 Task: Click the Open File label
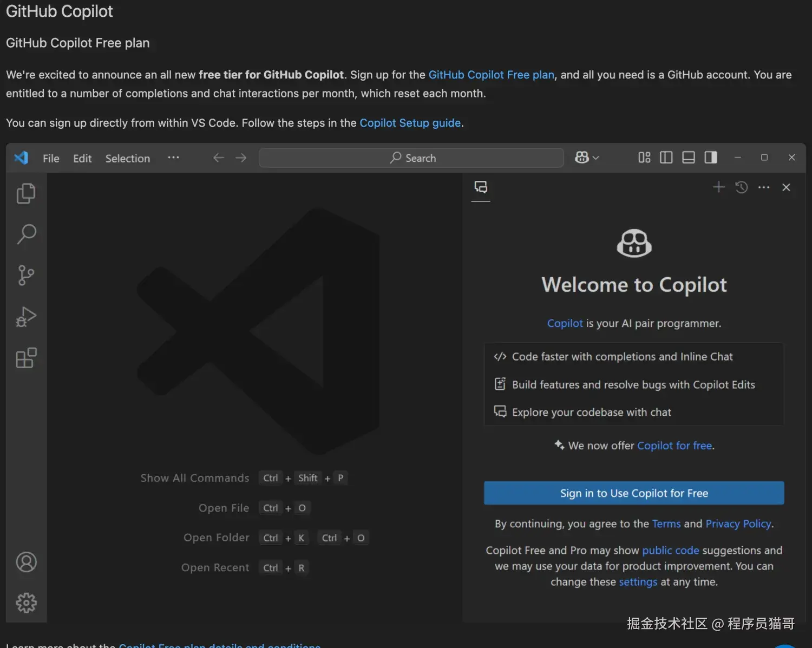tap(224, 508)
